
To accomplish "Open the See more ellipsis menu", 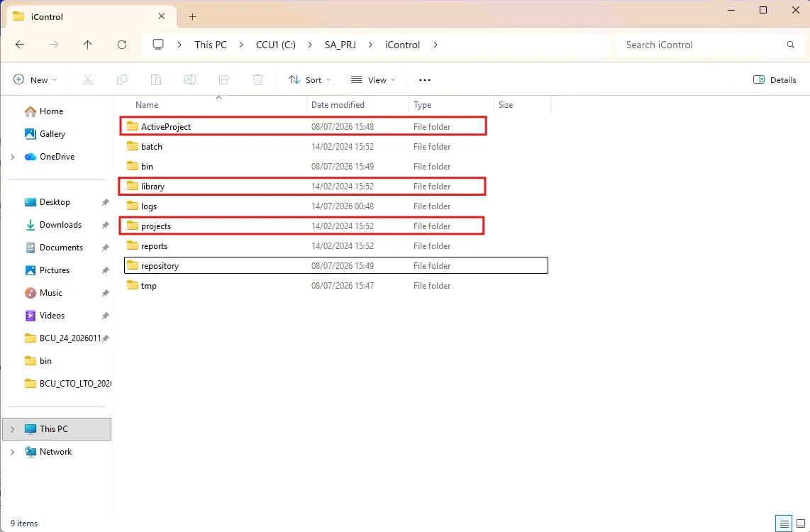I will (x=425, y=80).
